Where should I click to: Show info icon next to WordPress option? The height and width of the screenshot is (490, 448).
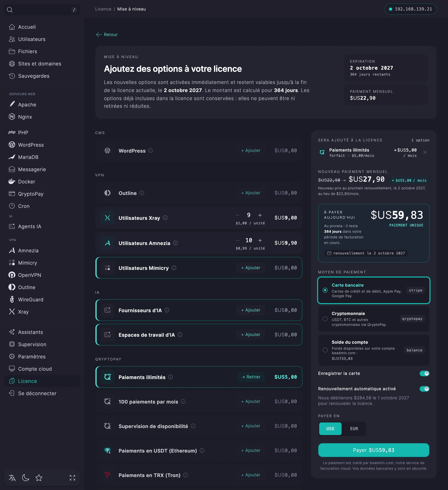150,150
